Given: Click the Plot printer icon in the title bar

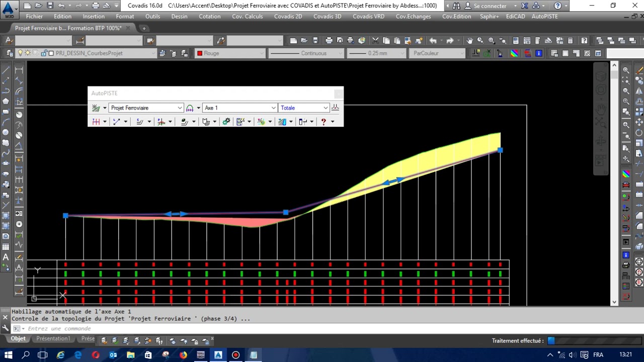Looking at the screenshot, I should tap(96, 6).
